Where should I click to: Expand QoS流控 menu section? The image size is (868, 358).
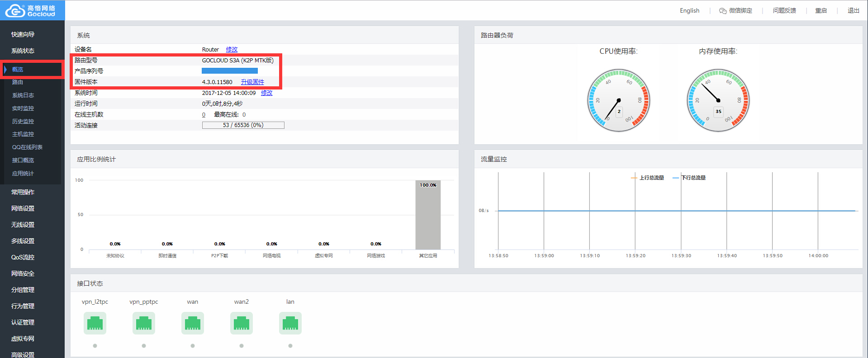[x=23, y=257]
